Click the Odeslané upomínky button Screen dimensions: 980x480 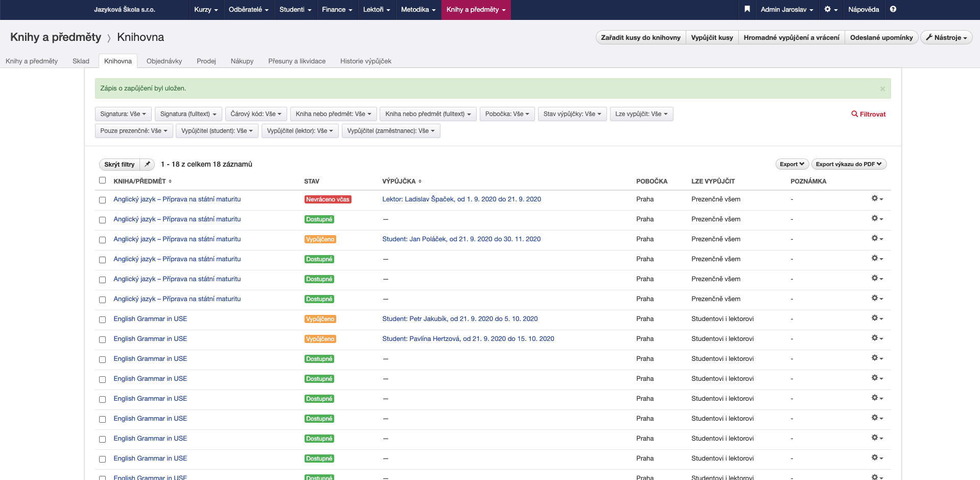coord(881,37)
